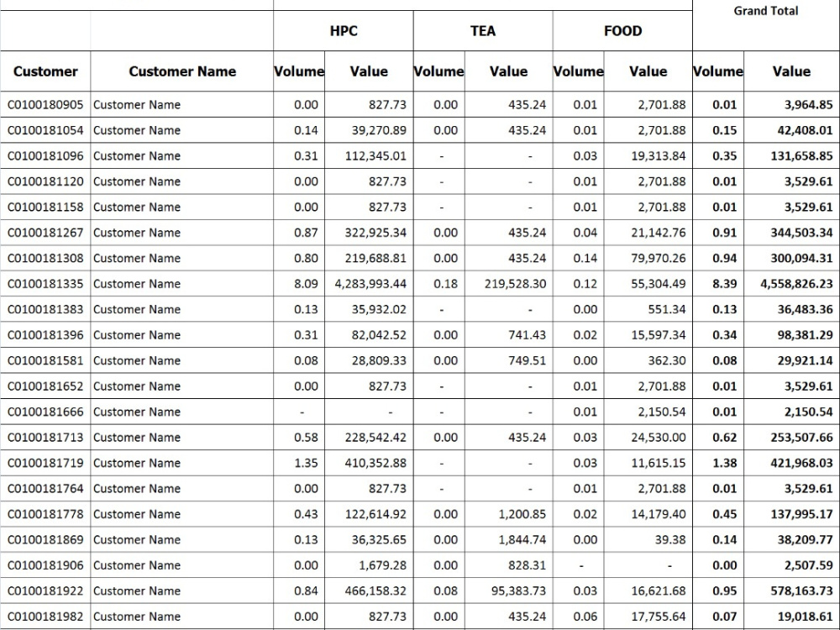Select customer ID C0100181396

click(x=45, y=335)
